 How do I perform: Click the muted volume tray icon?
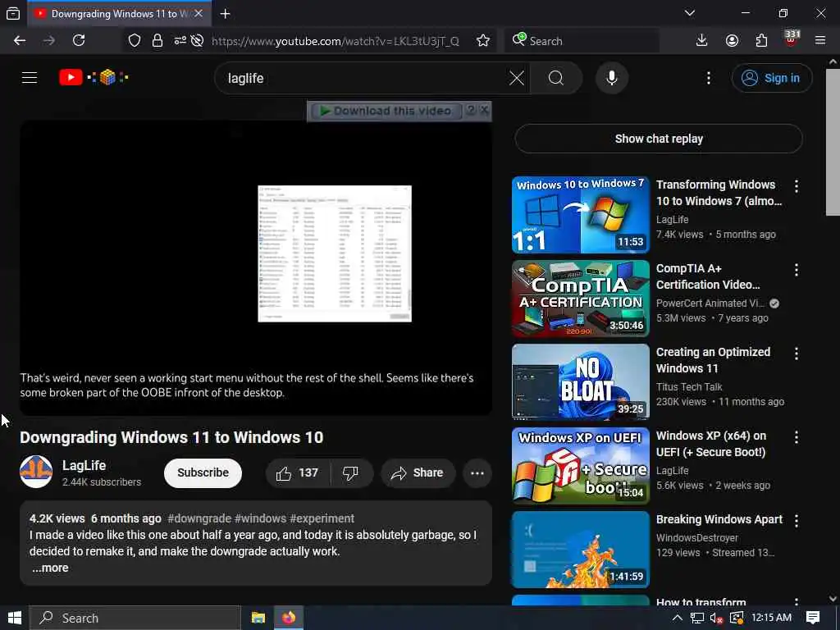(x=716, y=619)
